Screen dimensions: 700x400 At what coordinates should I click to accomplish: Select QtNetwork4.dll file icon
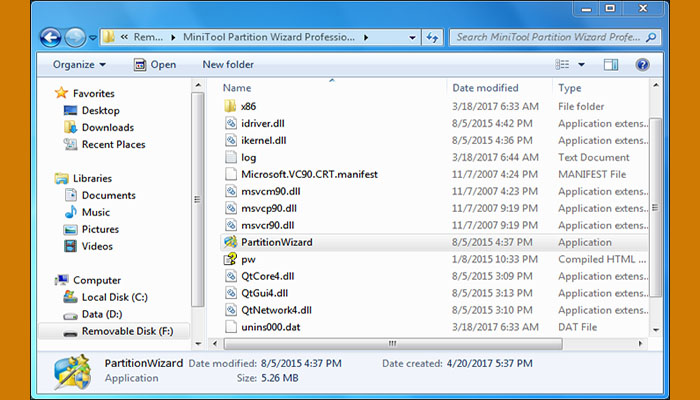pos(230,310)
